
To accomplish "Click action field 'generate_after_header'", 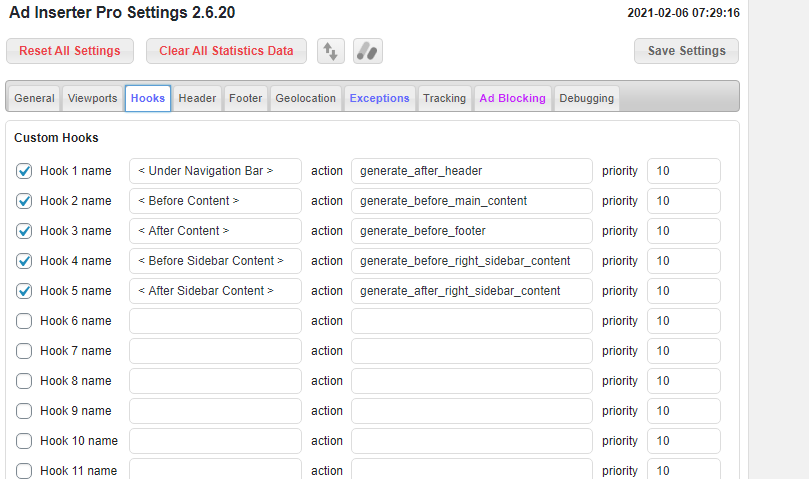I will coord(472,171).
